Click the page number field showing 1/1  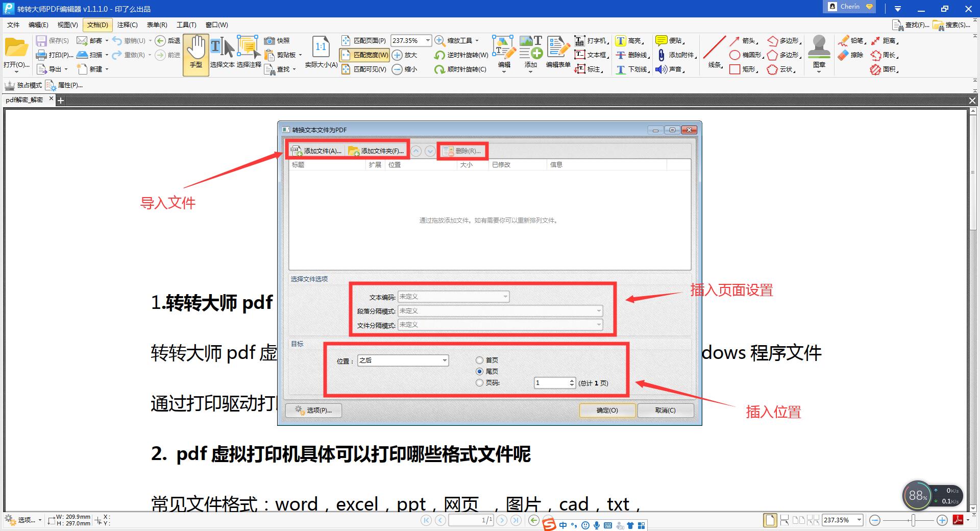click(471, 520)
